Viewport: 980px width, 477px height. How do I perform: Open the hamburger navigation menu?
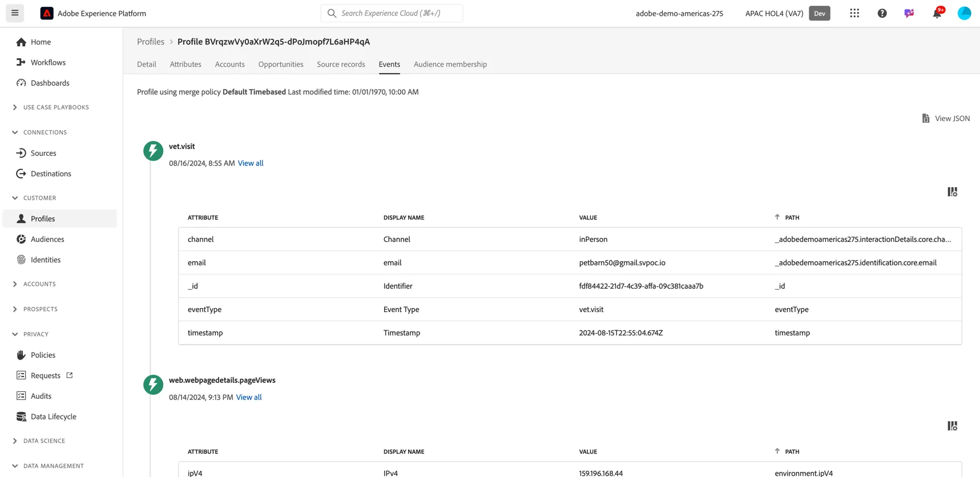pos(15,13)
